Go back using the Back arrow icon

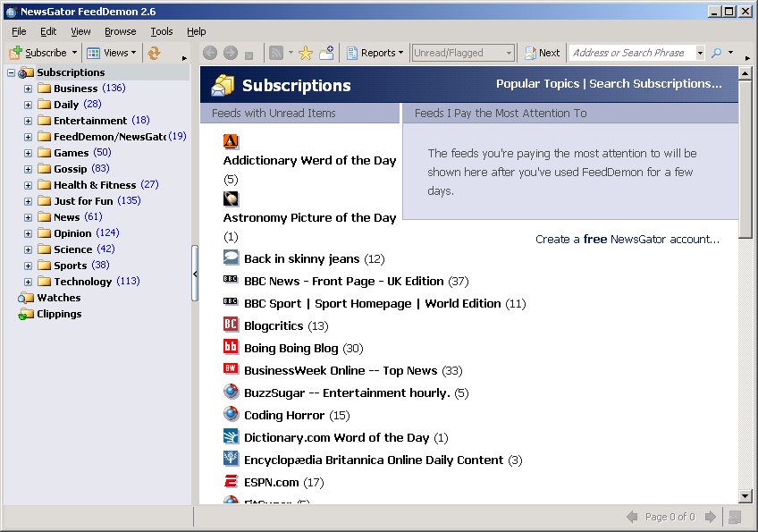click(x=210, y=53)
